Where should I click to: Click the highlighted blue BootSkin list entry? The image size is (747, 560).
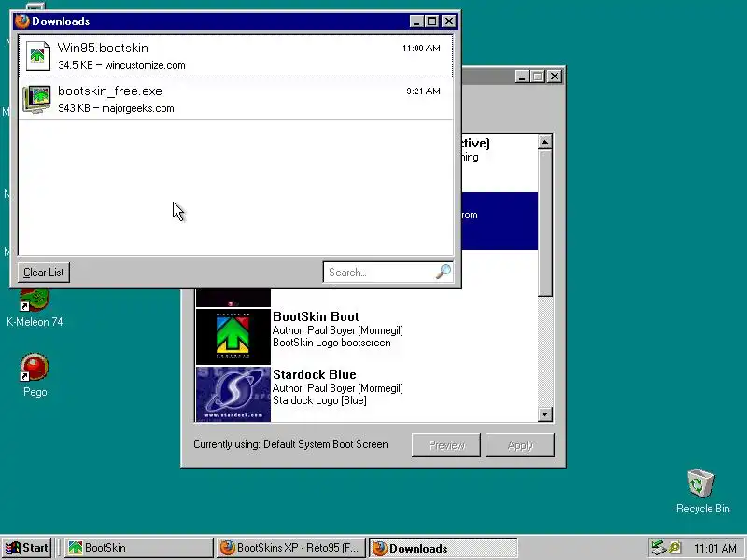point(500,221)
